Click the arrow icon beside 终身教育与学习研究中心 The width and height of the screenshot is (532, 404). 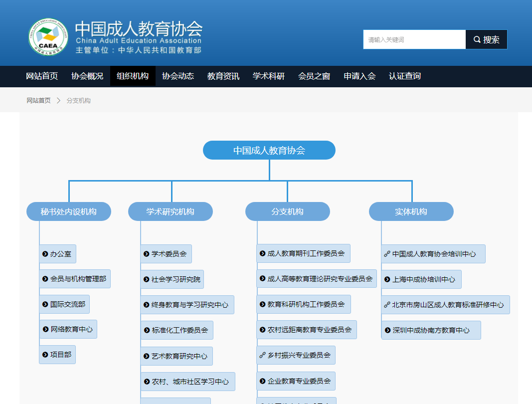pos(147,305)
